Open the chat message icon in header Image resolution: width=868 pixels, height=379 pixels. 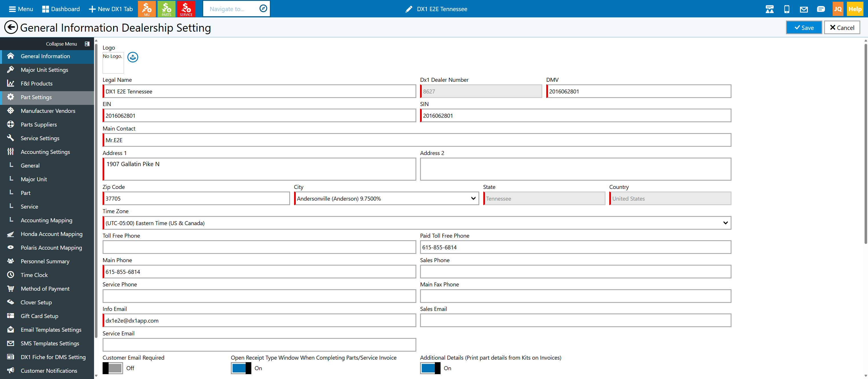(x=821, y=9)
